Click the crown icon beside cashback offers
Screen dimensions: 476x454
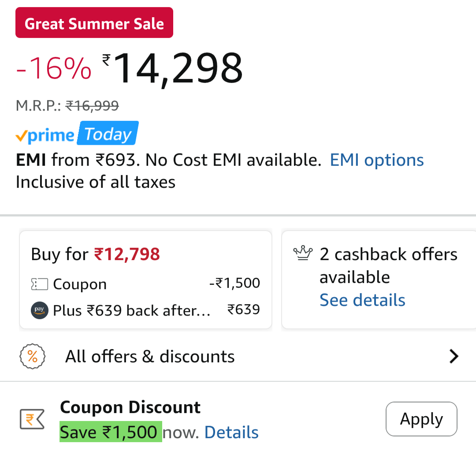point(303,253)
